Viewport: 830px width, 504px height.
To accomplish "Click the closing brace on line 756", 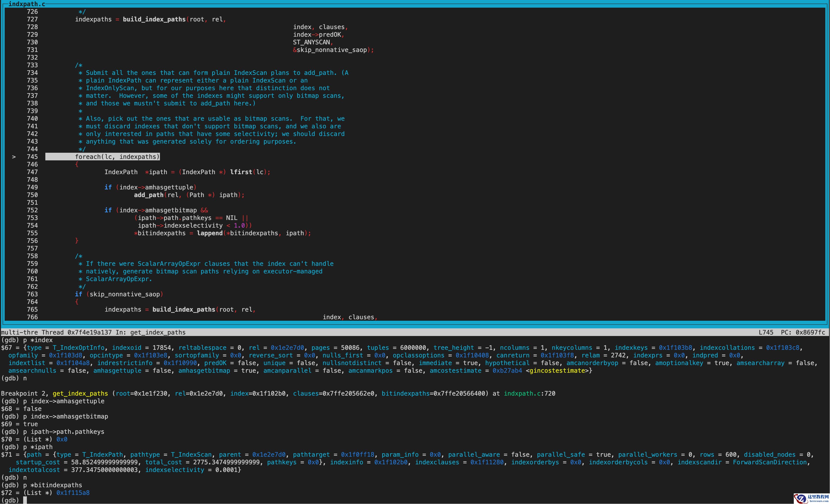I will [77, 241].
